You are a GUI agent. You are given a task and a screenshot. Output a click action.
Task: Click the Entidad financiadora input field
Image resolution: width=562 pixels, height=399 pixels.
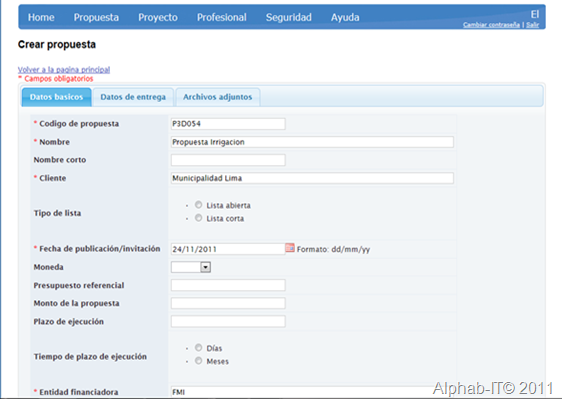coord(312,392)
